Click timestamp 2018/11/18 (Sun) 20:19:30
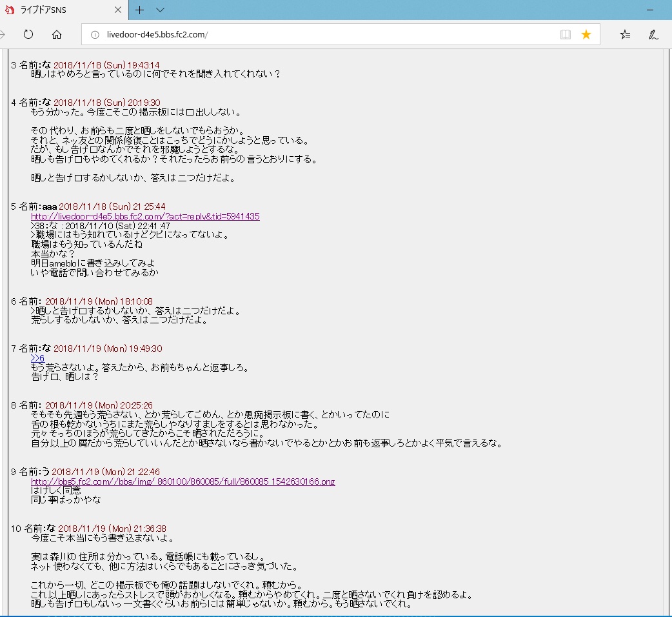The height and width of the screenshot is (617, 672). [x=106, y=103]
